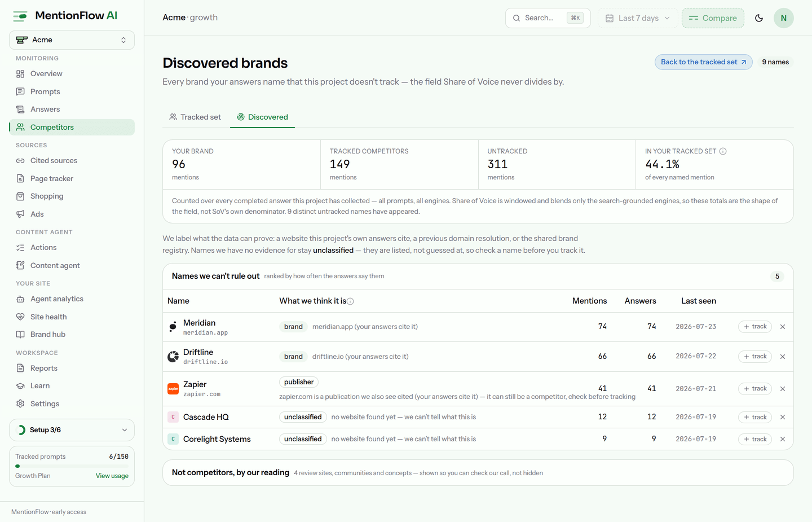Click the Zapier brand logo icon
This screenshot has height=522, width=812.
173,389
